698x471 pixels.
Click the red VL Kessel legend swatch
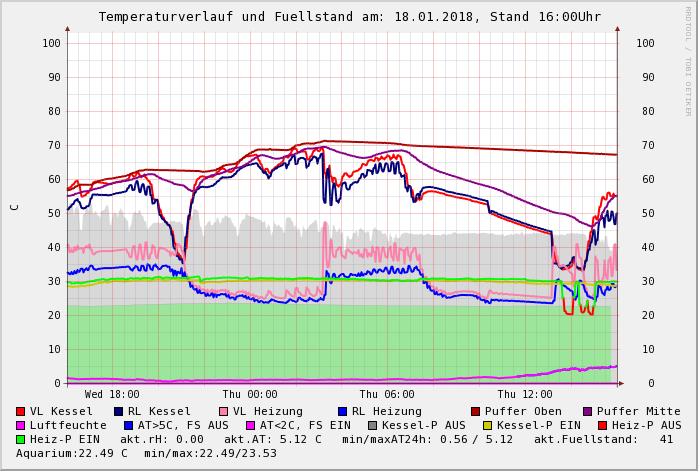click(x=21, y=412)
